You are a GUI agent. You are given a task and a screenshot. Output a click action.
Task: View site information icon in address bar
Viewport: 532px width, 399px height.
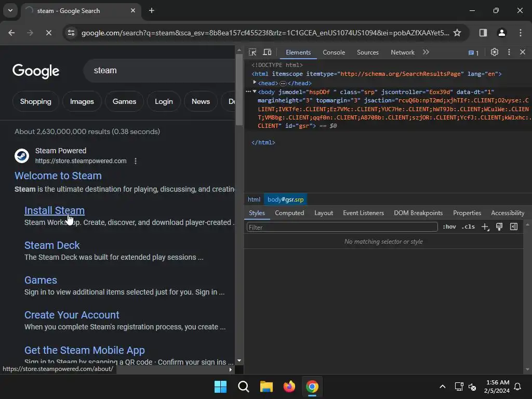tap(71, 33)
